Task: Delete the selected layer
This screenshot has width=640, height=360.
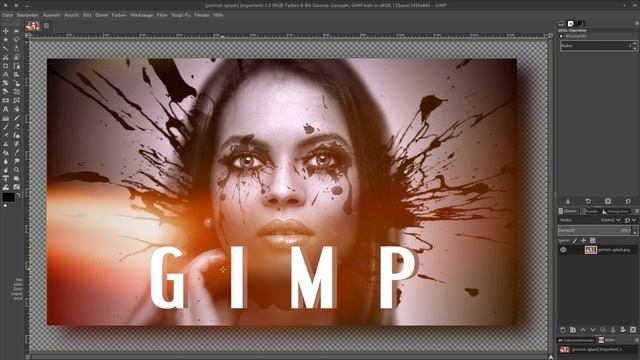Action: click(633, 329)
